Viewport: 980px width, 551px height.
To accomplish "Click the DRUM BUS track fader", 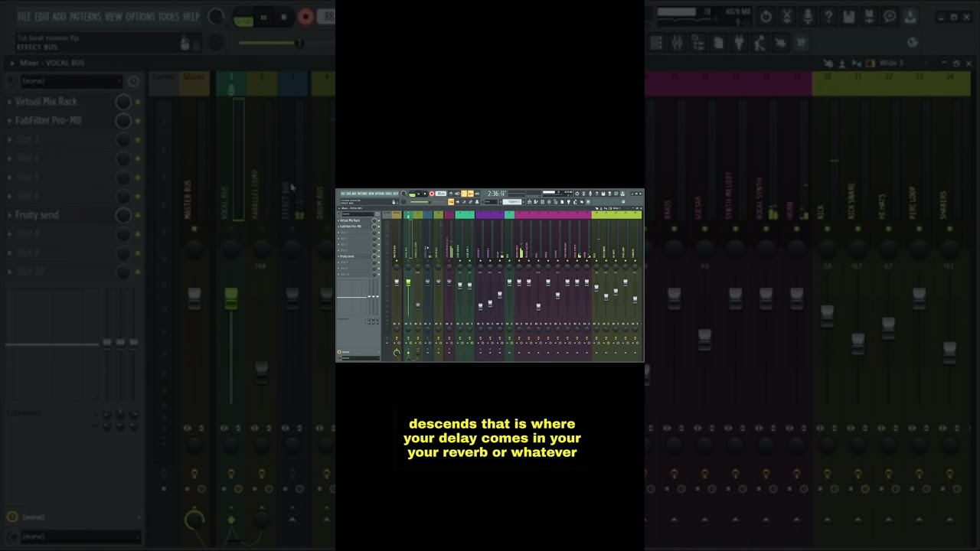I will click(x=438, y=282).
